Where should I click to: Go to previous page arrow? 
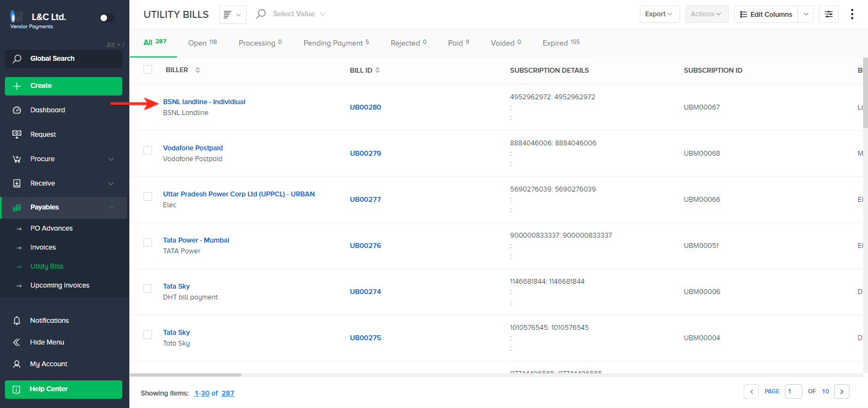[751, 392]
